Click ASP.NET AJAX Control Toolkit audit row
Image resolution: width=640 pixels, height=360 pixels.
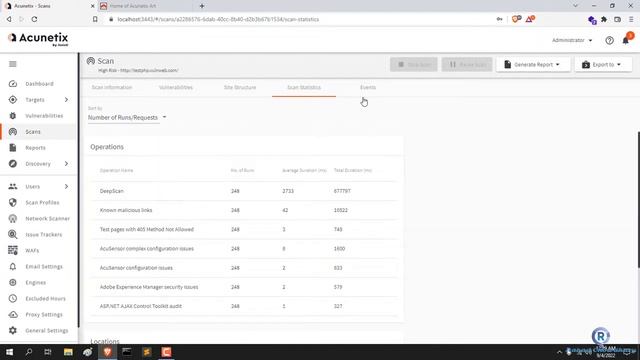(x=244, y=306)
